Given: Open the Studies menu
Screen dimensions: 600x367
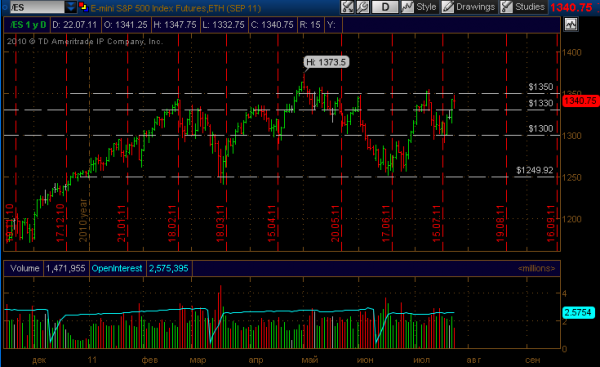Looking at the screenshot, I should click(530, 7).
